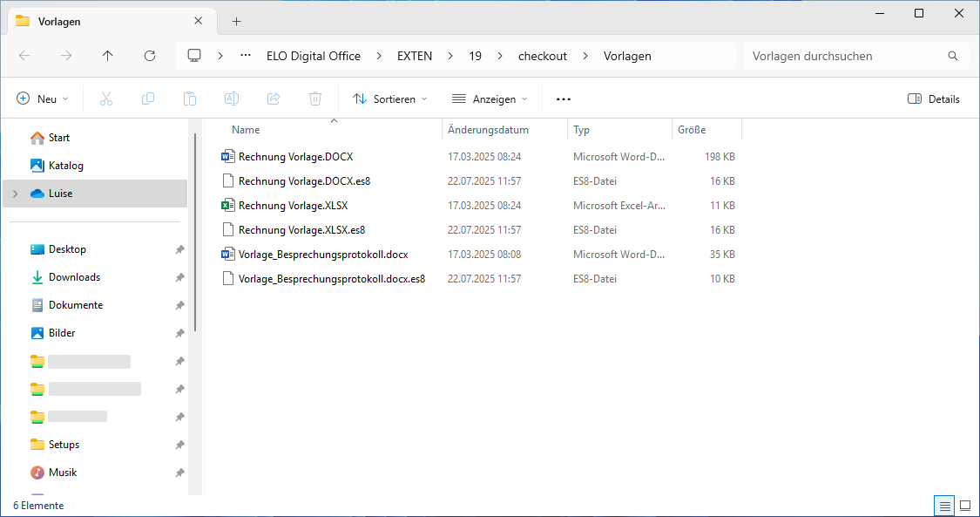Click the Delete trash icon
Viewport: 980px width, 517px height.
[x=314, y=99]
